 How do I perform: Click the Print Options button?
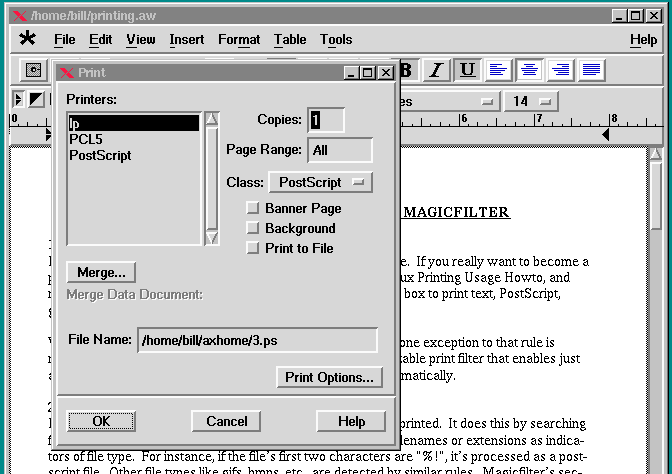pos(328,377)
